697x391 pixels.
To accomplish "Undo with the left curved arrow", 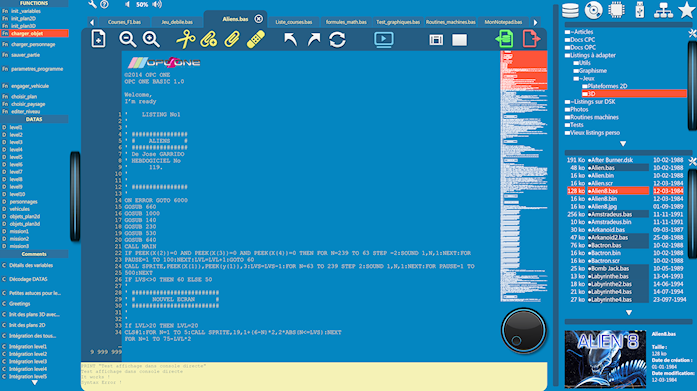I will pos(290,40).
